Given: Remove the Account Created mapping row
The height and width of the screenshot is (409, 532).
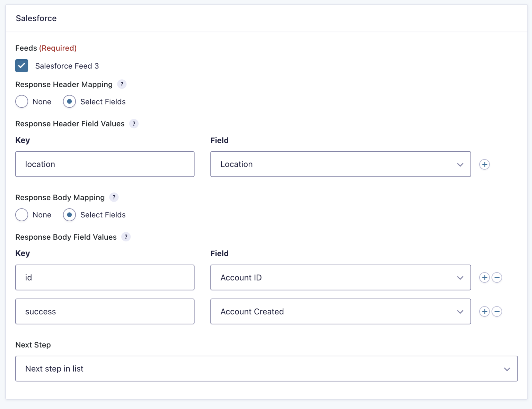Looking at the screenshot, I should 497,311.
